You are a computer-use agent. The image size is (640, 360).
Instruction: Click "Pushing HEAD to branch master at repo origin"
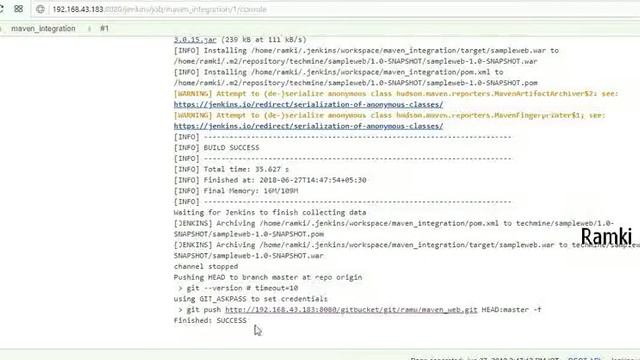coord(268,277)
